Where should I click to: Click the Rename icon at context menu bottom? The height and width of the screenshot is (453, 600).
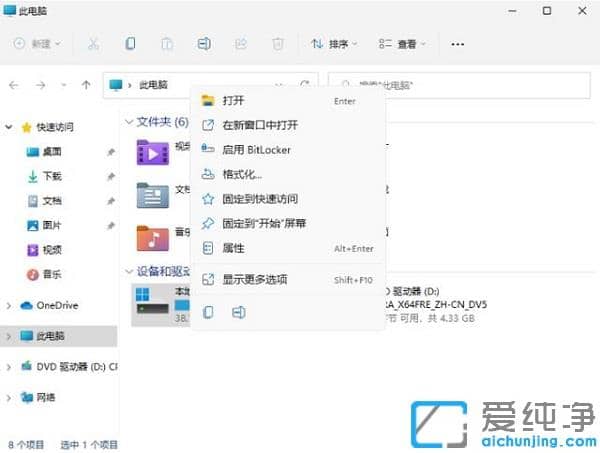238,312
